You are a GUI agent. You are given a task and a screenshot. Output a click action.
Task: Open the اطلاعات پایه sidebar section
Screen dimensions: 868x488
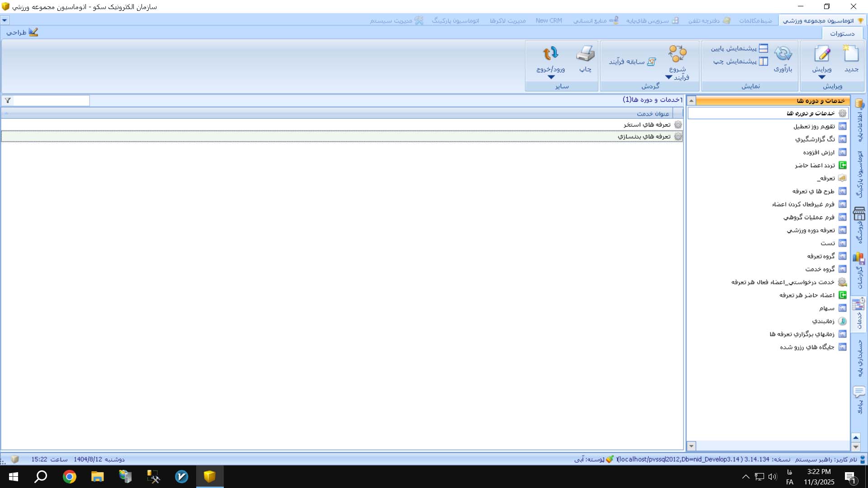[x=859, y=120]
